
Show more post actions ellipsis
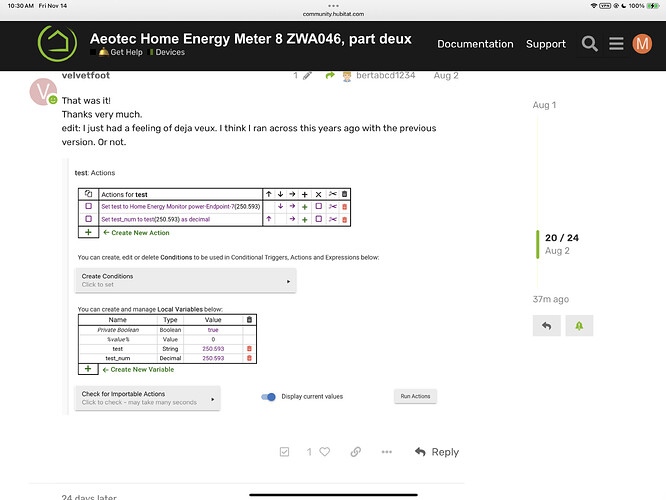point(386,452)
